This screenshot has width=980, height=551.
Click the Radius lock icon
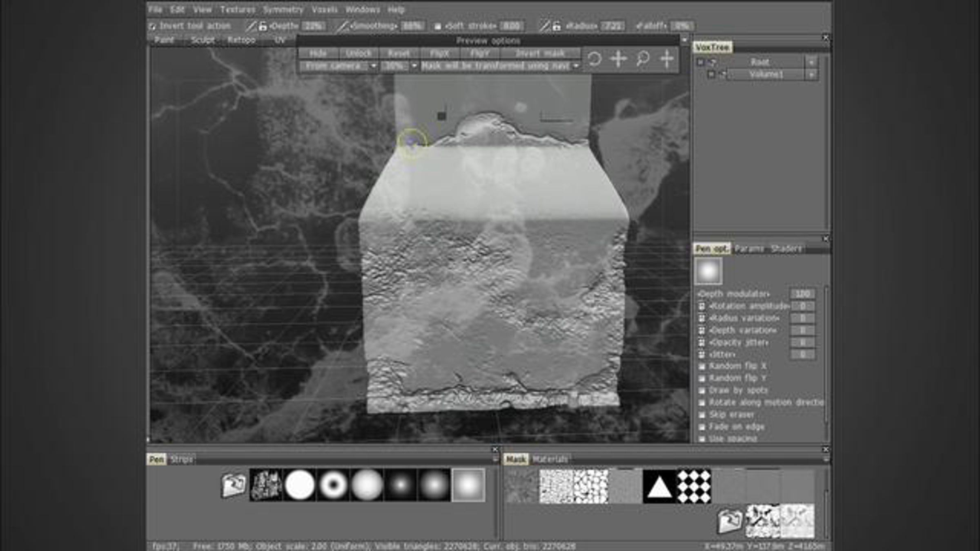557,27
